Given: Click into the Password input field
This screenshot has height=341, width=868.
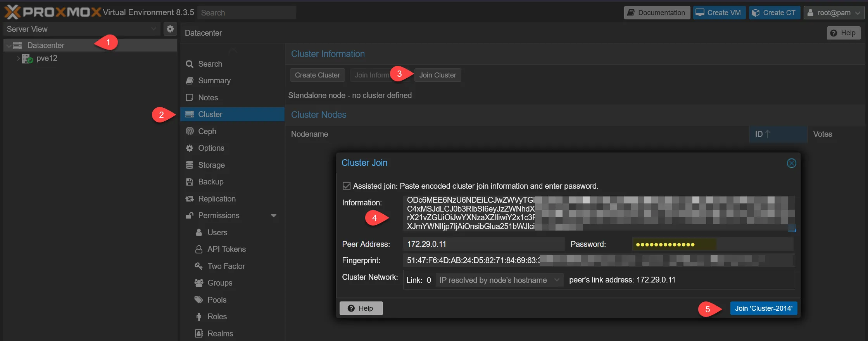Looking at the screenshot, I should (x=712, y=244).
